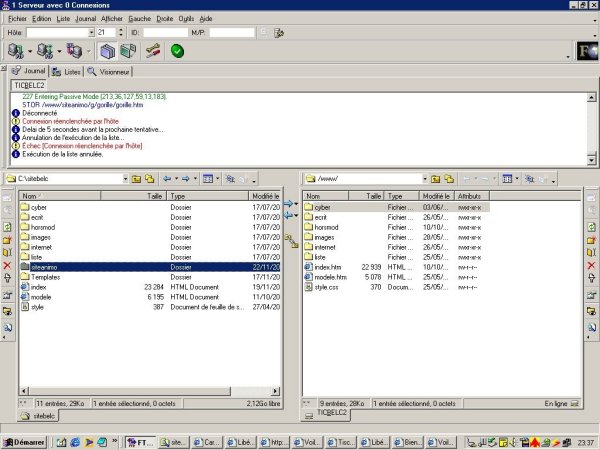The image size is (600, 450).
Task: Create a remote folder via the right sidebar icon
Action: 592,240
